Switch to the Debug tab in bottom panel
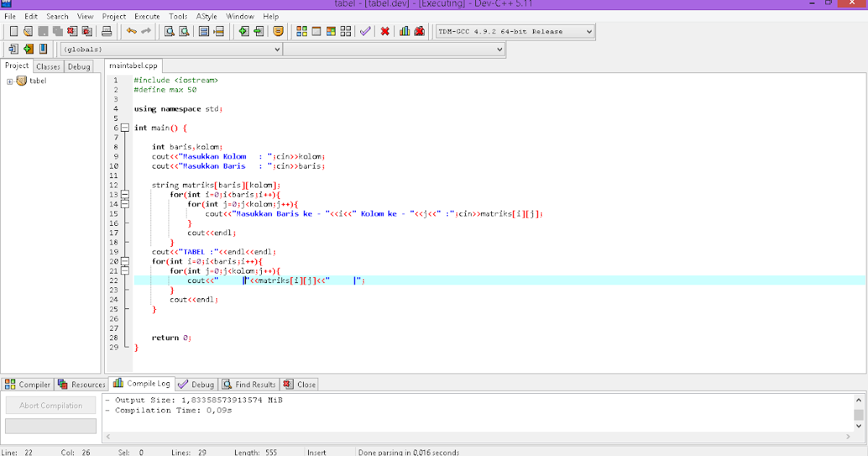 (x=195, y=384)
